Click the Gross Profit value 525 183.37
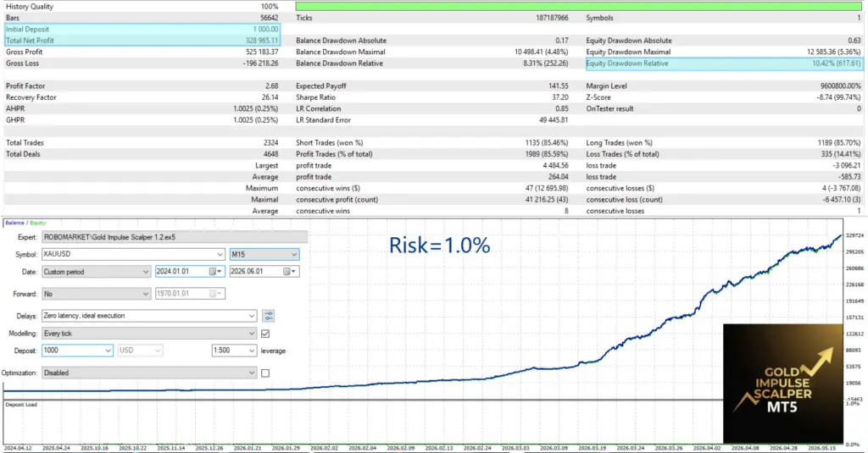 pos(262,52)
